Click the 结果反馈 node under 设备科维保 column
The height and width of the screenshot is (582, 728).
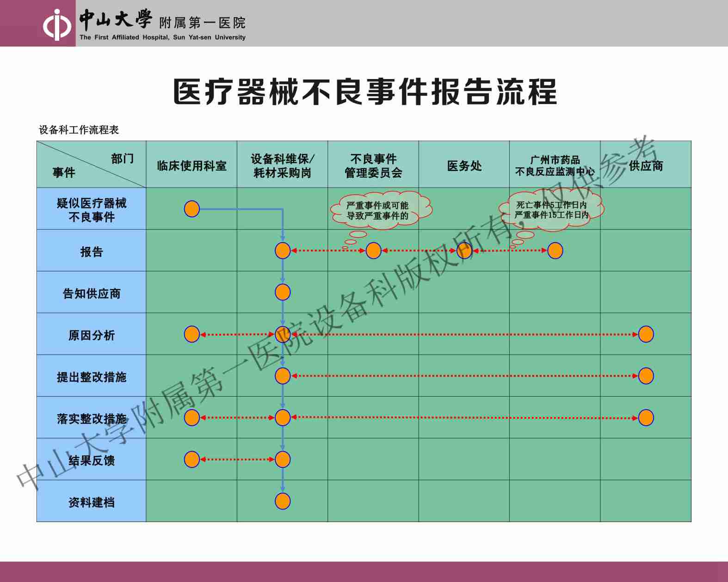pyautogui.click(x=283, y=459)
